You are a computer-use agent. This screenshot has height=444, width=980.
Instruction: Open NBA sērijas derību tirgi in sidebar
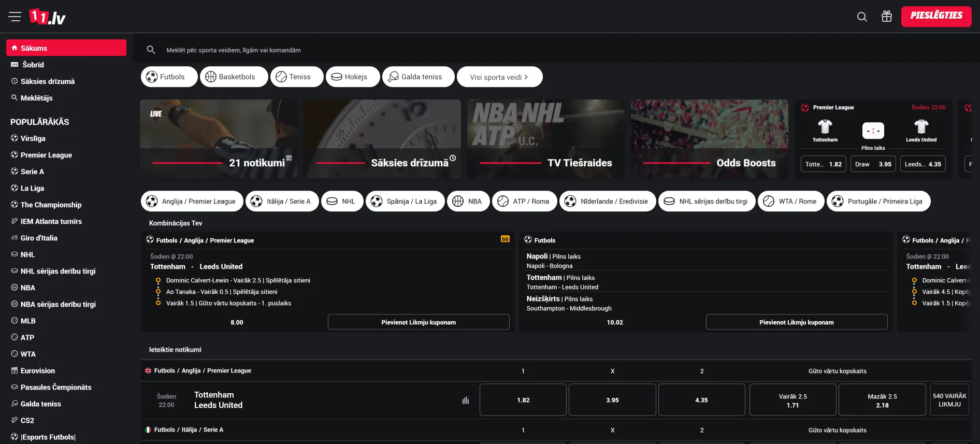pos(66,304)
